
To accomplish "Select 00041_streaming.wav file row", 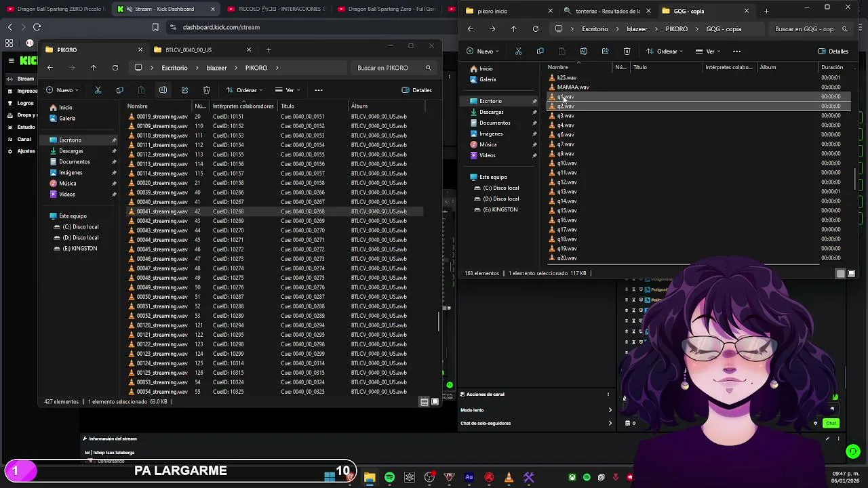I will pyautogui.click(x=275, y=211).
